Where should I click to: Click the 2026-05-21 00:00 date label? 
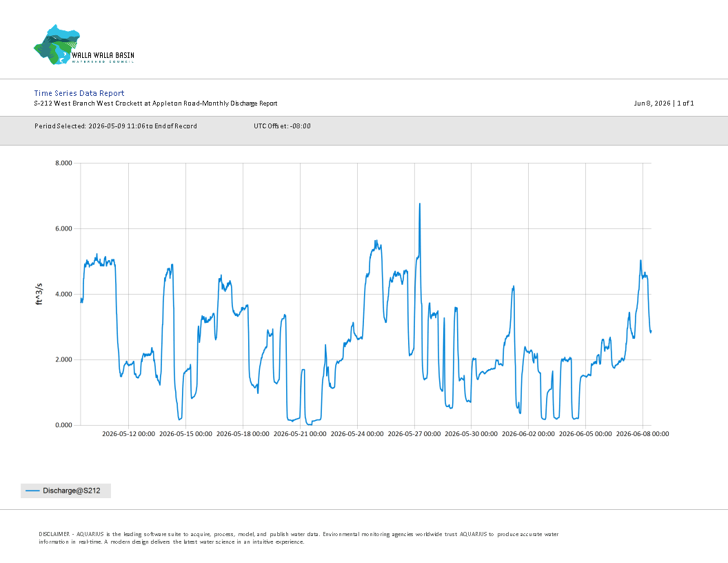(300, 434)
